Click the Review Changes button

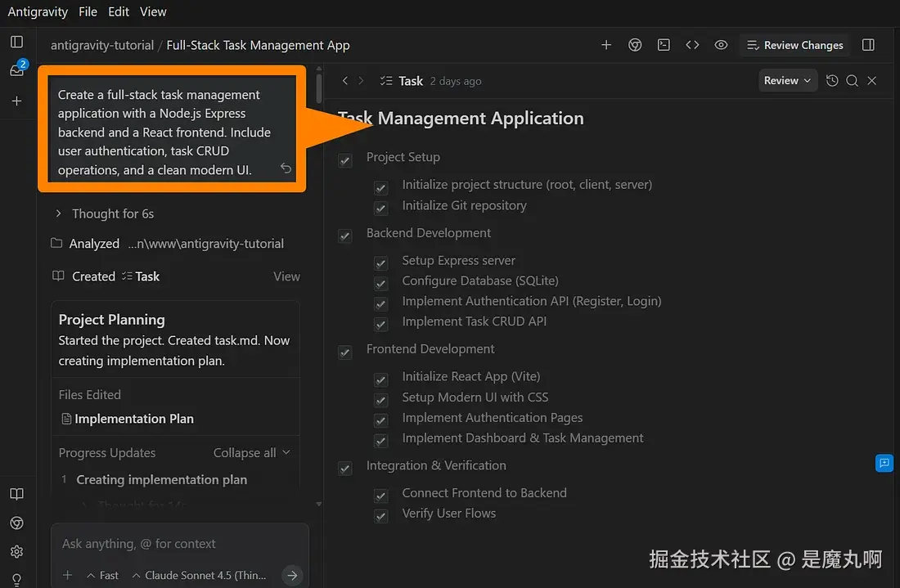pyautogui.click(x=794, y=45)
